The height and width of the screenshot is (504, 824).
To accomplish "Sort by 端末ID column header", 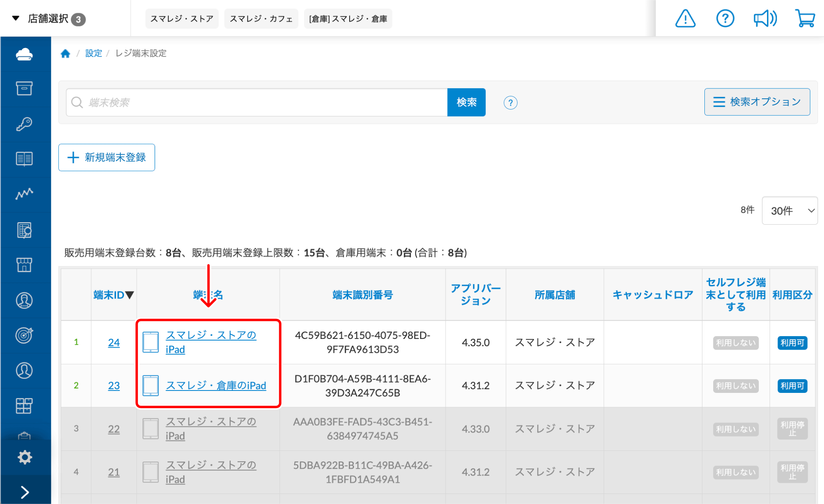I will click(x=114, y=295).
